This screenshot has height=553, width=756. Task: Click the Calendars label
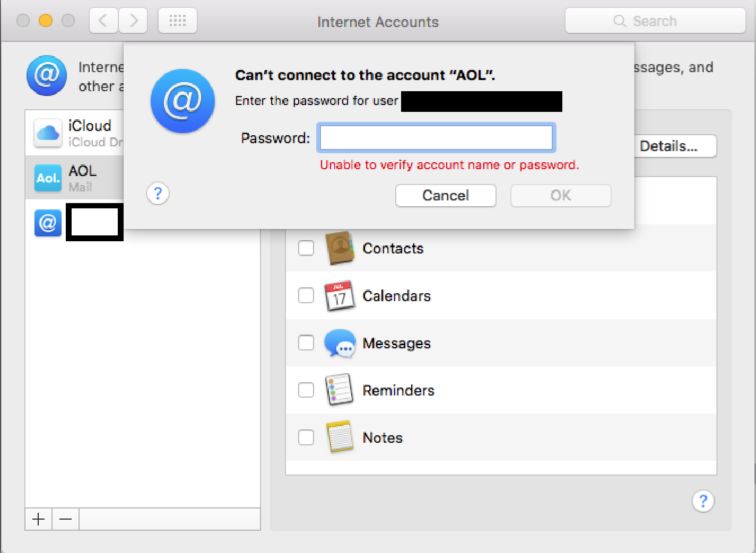pyautogui.click(x=397, y=296)
